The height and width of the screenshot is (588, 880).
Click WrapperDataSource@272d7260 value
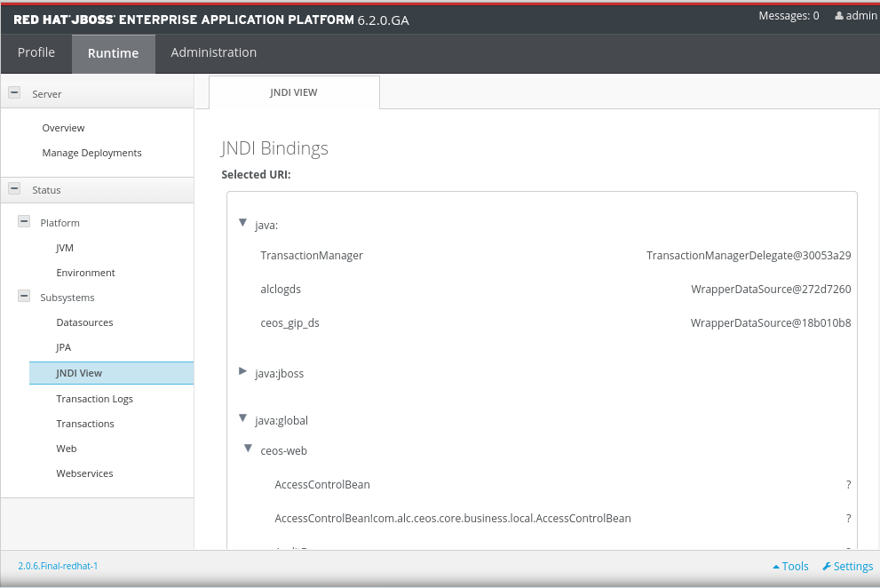771,290
